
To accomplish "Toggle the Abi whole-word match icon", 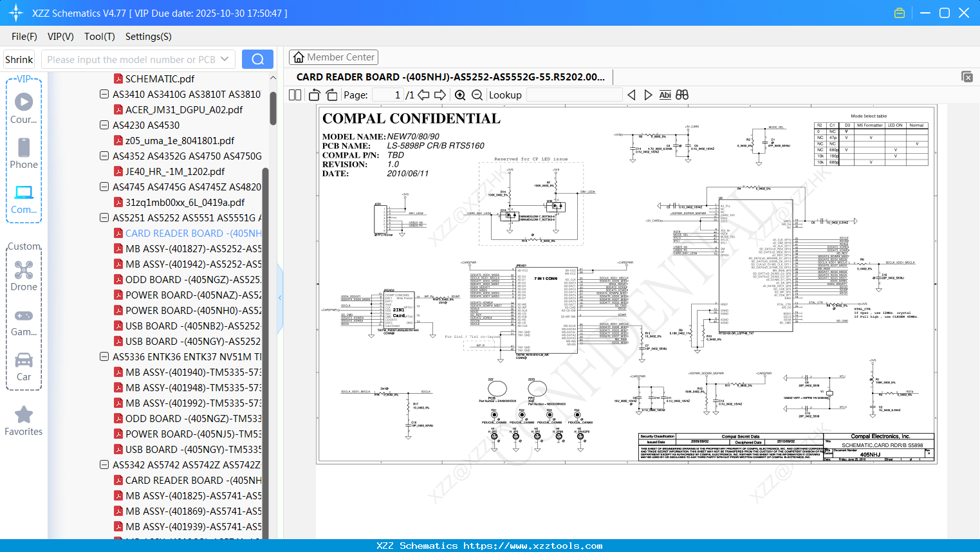I will pyautogui.click(x=665, y=95).
